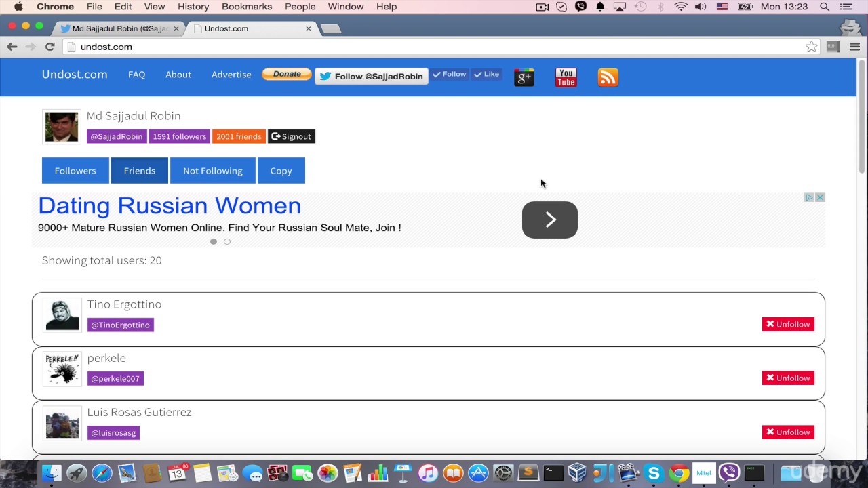Click the browser back arrow

12,47
